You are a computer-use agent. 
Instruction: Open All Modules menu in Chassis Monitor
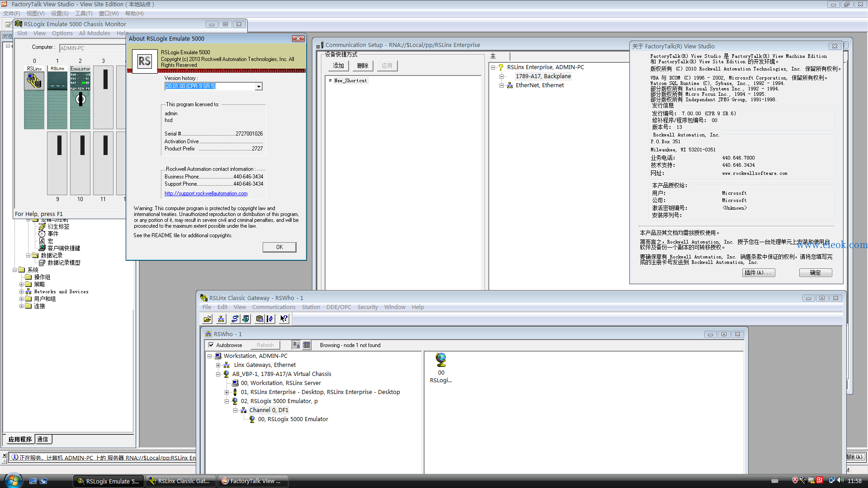click(94, 33)
